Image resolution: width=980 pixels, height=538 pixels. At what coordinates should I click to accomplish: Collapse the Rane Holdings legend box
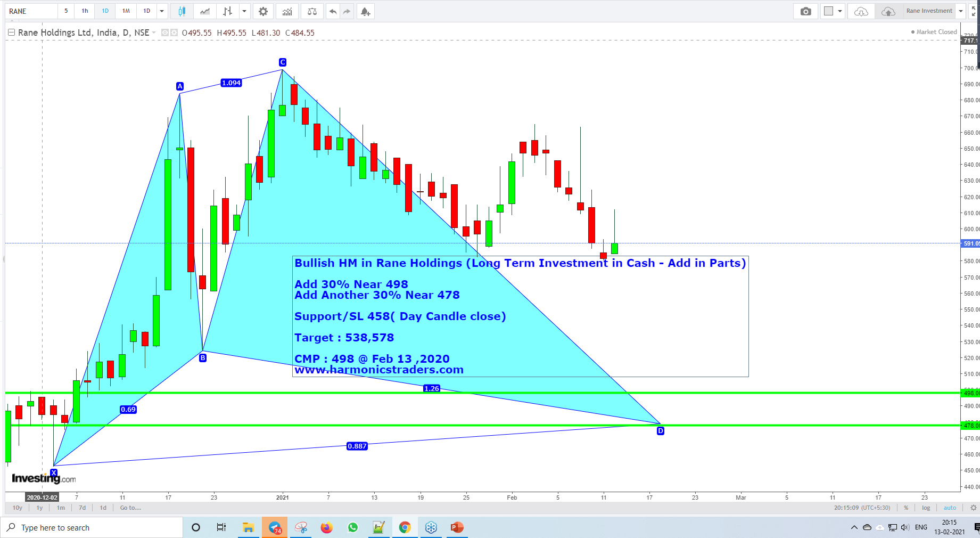pyautogui.click(x=11, y=32)
